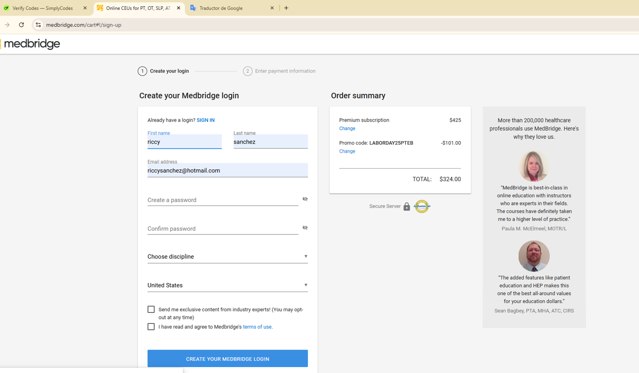This screenshot has width=639, height=373.
Task: Switch to the Traductor de Google tab
Action: tap(231, 8)
